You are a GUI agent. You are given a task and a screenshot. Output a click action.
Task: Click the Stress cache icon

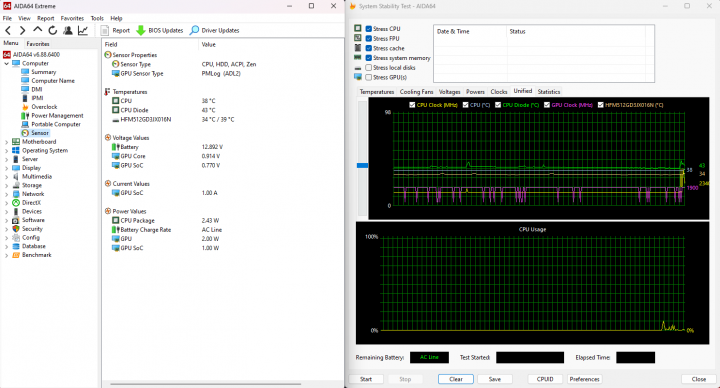point(358,48)
